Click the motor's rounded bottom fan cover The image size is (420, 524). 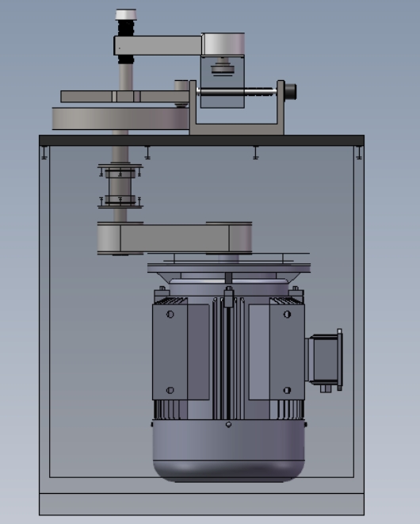(x=228, y=450)
